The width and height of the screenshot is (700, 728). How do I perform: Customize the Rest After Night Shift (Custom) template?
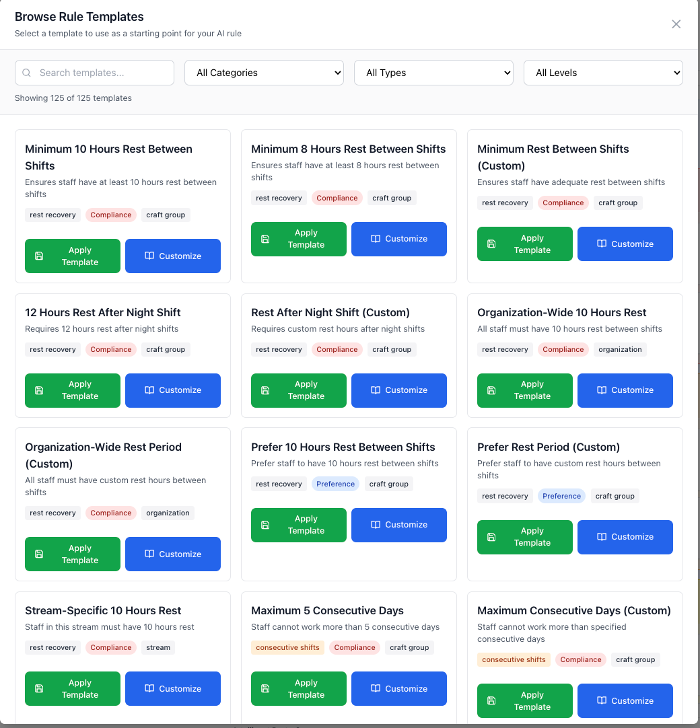399,390
